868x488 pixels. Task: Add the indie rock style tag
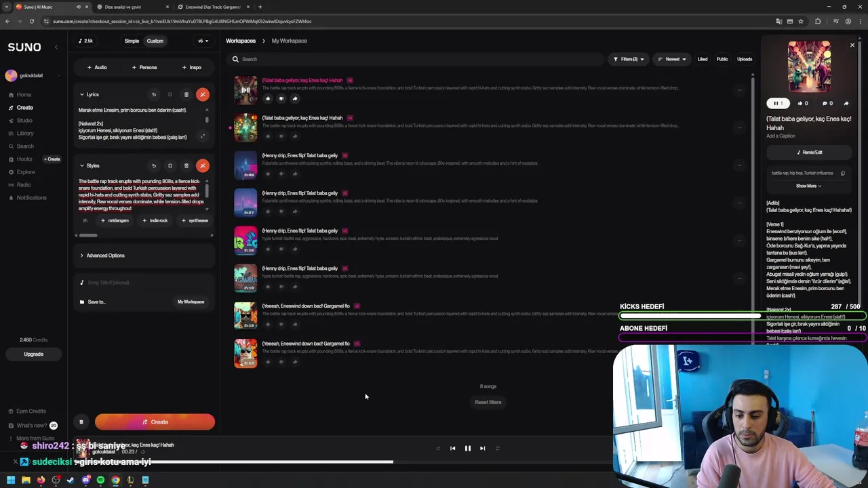(155, 221)
